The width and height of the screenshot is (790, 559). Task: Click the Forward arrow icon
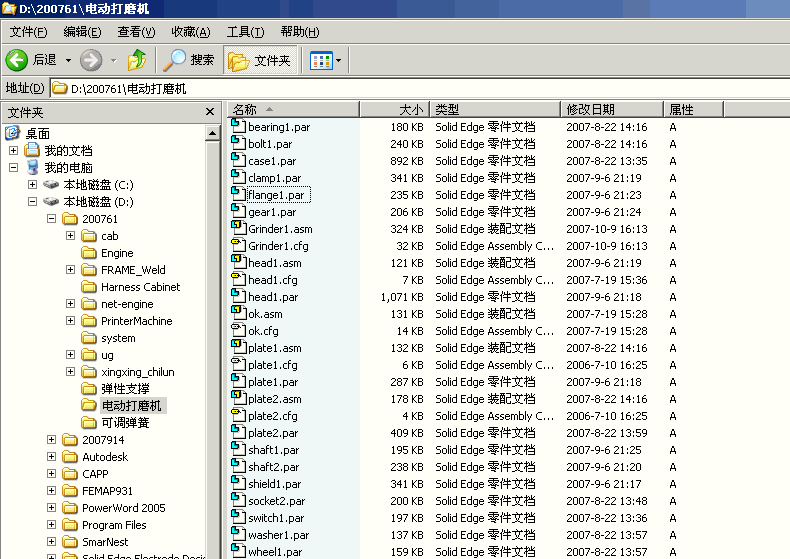91,60
